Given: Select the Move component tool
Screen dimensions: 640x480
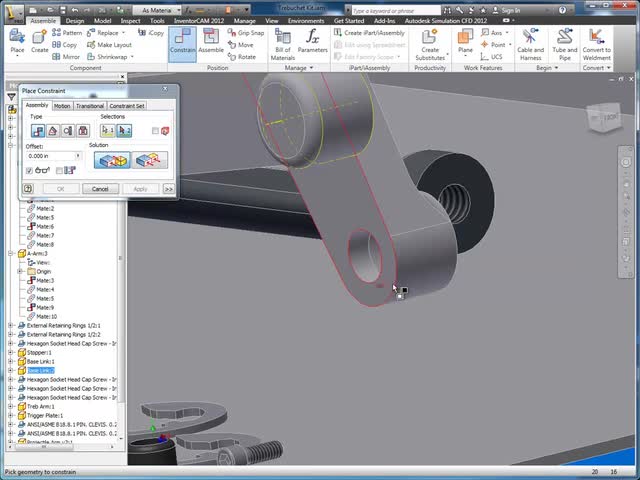Looking at the screenshot, I should pos(241,45).
